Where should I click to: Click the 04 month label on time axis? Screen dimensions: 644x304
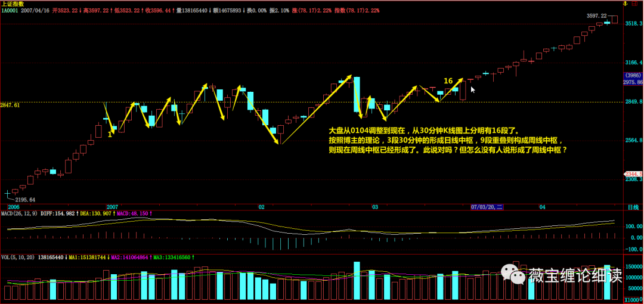(542, 207)
